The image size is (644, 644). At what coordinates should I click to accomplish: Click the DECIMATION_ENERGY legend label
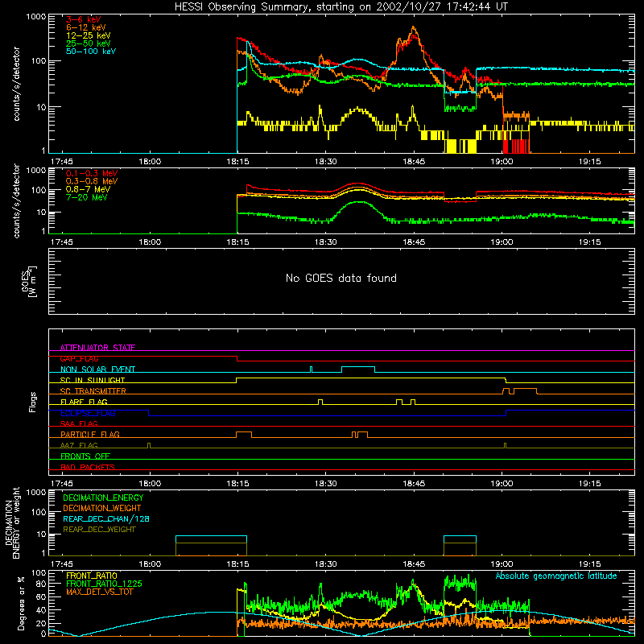pos(103,497)
